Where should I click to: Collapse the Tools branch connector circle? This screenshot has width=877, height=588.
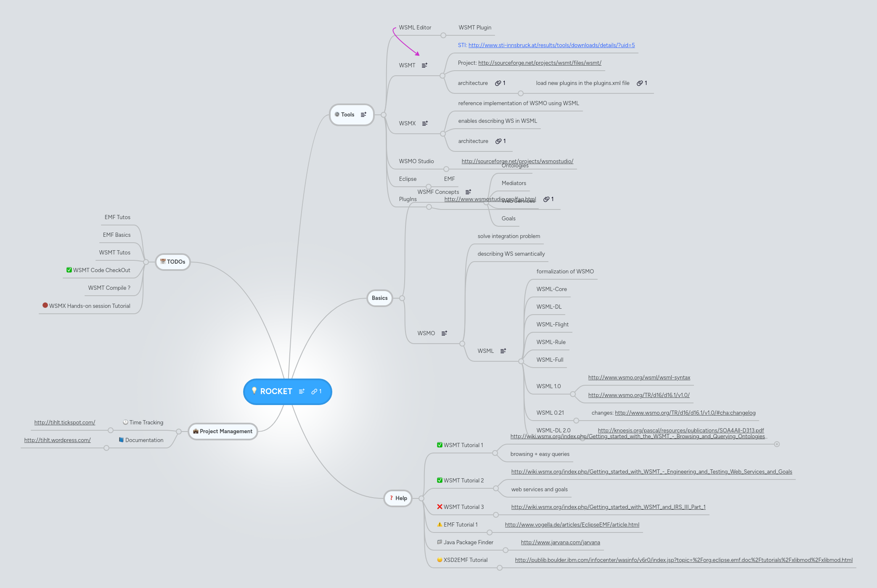click(x=383, y=115)
